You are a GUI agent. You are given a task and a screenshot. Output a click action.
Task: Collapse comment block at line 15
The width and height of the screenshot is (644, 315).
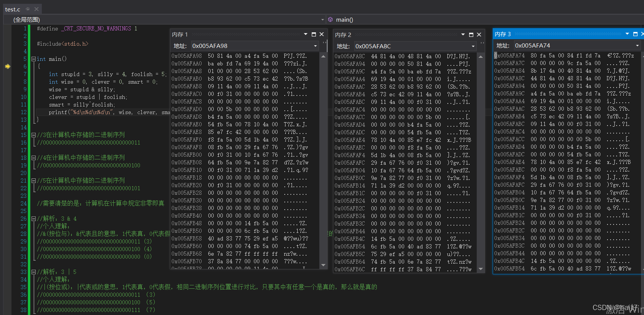[33, 135]
